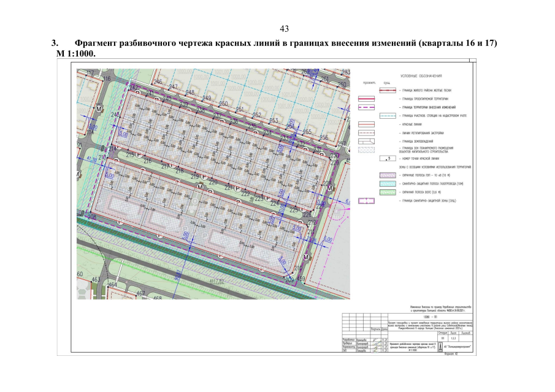Click the purple power line protection zone swatch
The height and width of the screenshot is (392, 555).
[x=388, y=175]
